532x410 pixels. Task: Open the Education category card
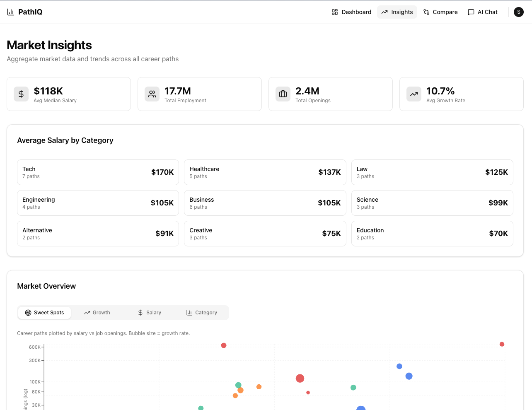click(432, 234)
